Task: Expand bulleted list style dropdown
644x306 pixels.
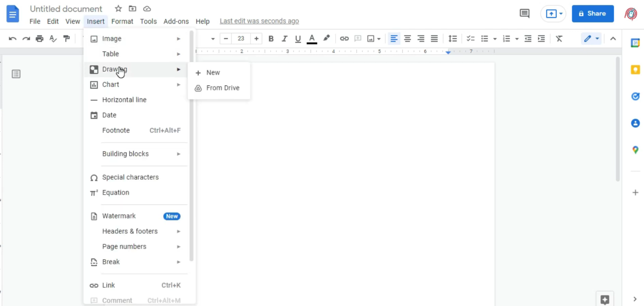Action: tap(495, 39)
